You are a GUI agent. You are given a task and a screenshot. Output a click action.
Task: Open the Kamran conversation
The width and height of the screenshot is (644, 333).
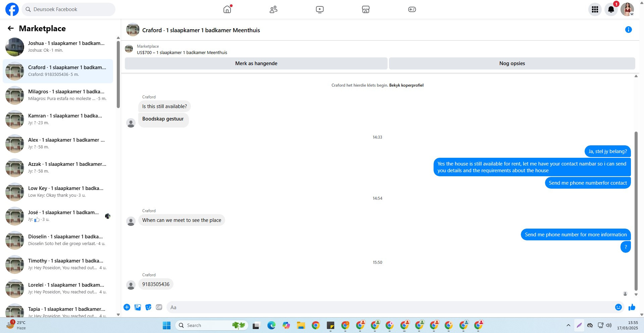(x=58, y=120)
